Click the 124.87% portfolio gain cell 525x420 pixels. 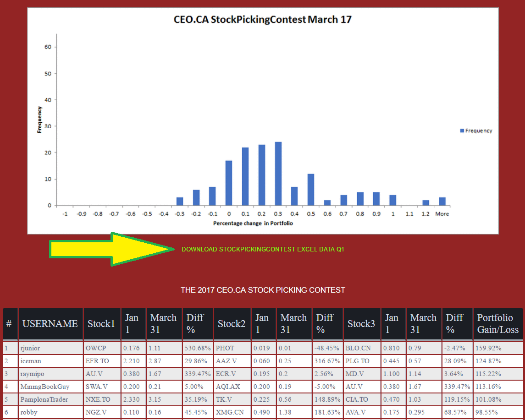coord(498,361)
